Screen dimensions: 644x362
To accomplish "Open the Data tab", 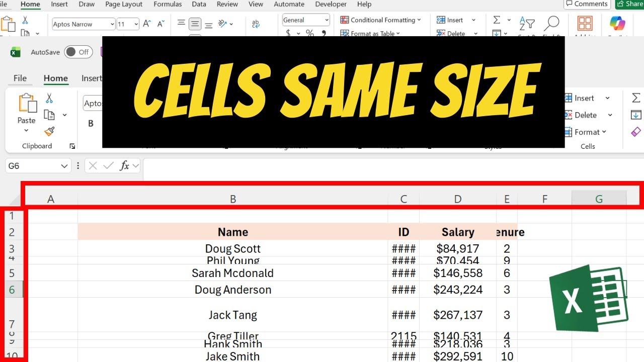I will tap(199, 4).
